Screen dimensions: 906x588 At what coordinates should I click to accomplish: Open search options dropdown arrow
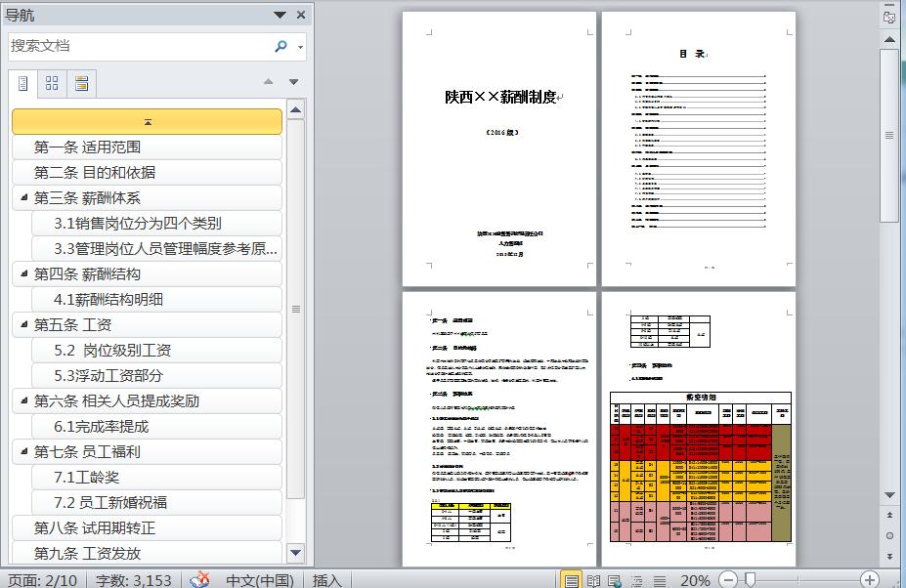[300, 47]
